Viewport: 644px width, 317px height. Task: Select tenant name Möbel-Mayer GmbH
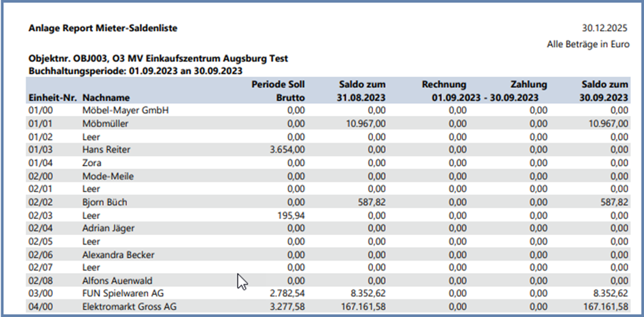[117, 110]
